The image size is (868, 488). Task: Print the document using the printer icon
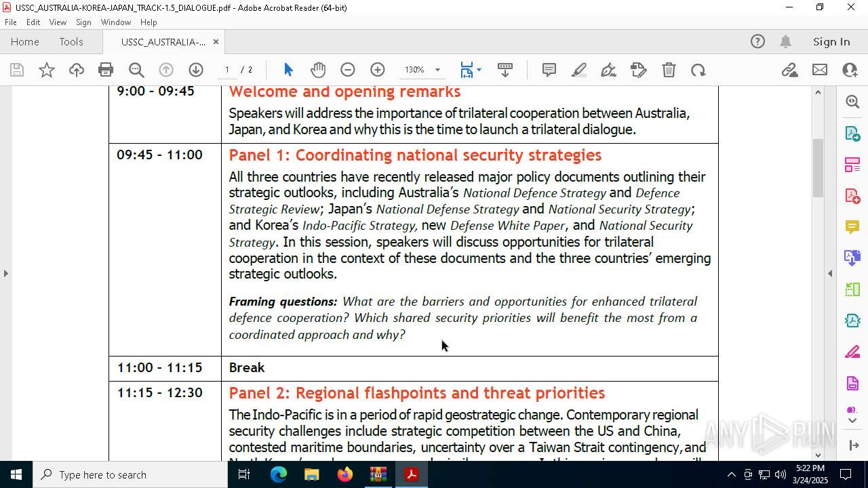pyautogui.click(x=106, y=70)
